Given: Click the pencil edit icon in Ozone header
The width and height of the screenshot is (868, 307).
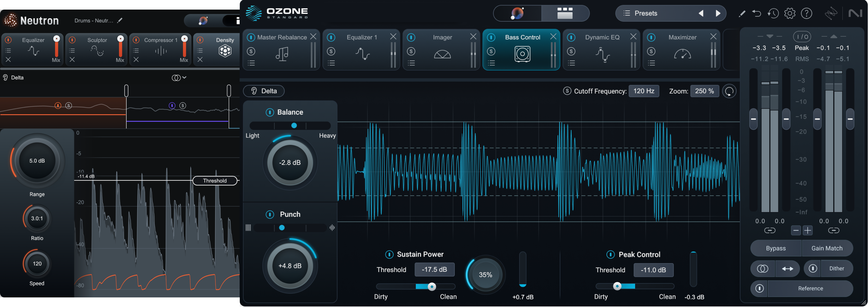Looking at the screenshot, I should click(742, 13).
